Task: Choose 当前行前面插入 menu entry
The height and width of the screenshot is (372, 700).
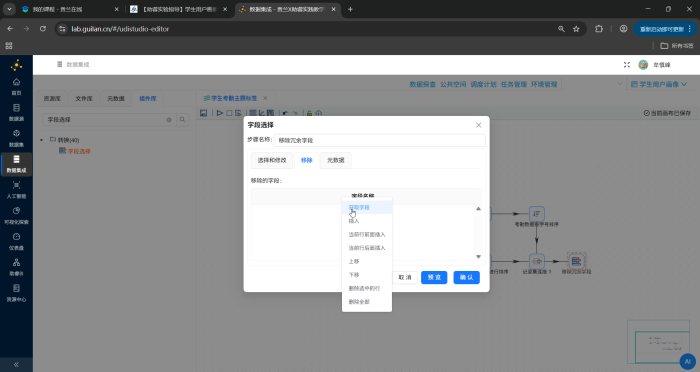Action: [367, 234]
